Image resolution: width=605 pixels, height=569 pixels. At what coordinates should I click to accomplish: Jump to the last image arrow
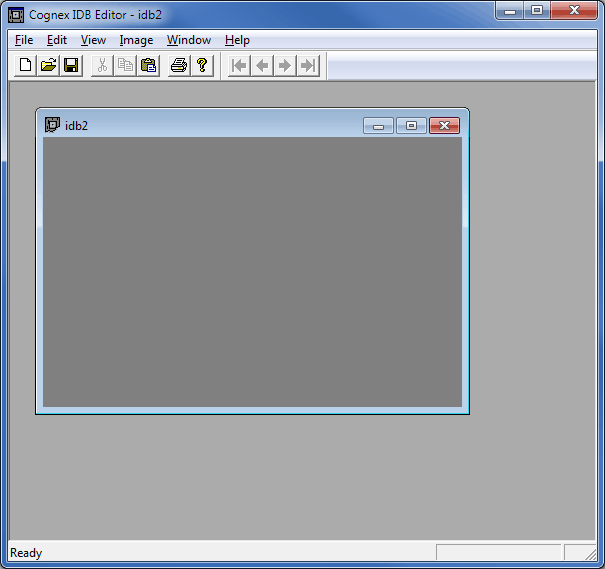pyautogui.click(x=308, y=66)
